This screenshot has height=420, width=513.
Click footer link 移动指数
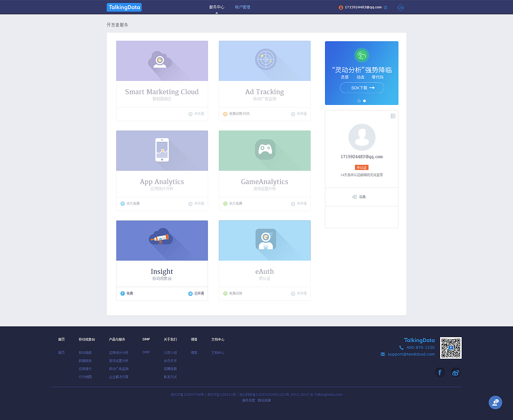[85, 353]
